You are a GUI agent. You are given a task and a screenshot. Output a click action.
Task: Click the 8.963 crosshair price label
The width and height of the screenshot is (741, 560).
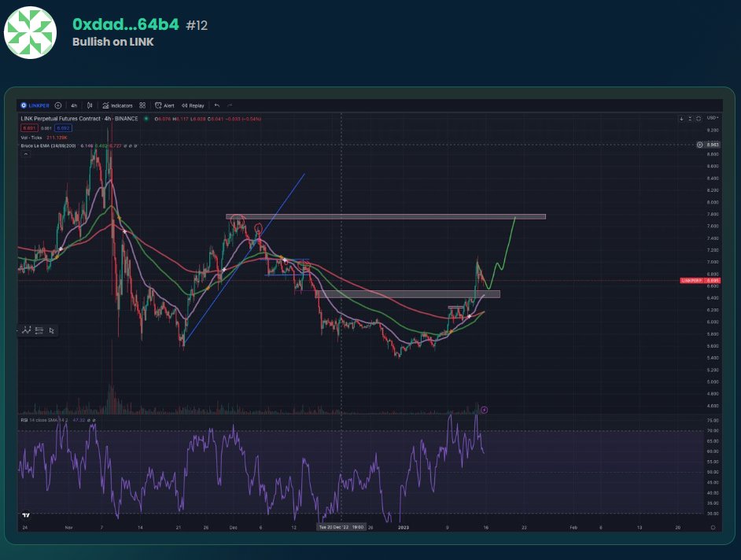coord(713,145)
